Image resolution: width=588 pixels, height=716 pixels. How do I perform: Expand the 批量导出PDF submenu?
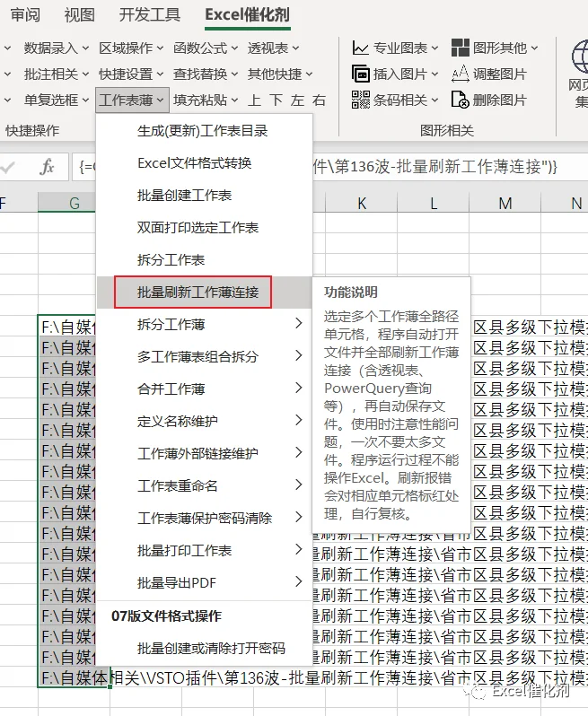204,582
